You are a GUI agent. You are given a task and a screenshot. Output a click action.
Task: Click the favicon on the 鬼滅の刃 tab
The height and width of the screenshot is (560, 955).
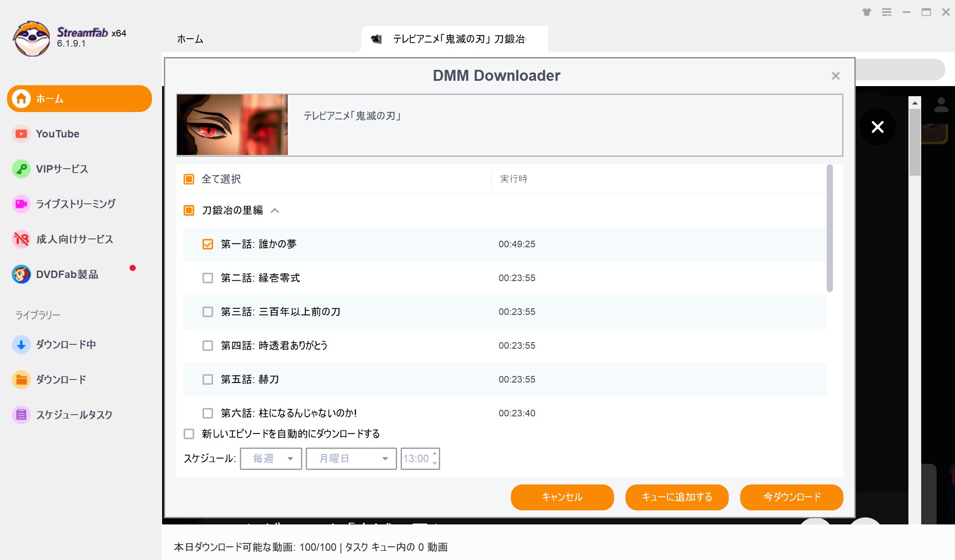click(x=376, y=39)
